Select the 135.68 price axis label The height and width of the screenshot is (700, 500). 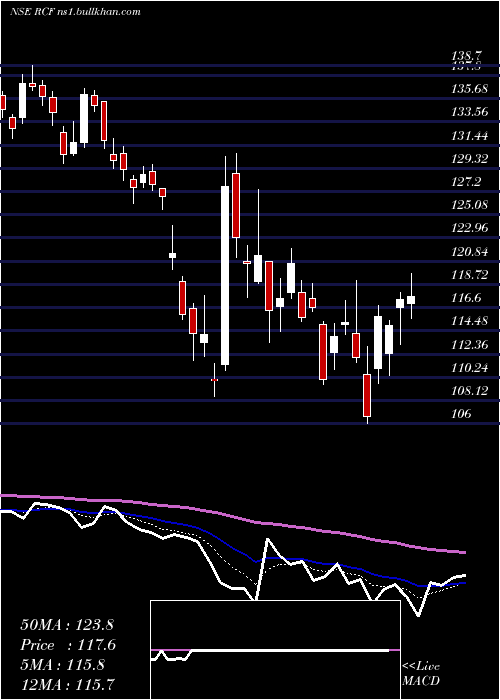(x=469, y=89)
